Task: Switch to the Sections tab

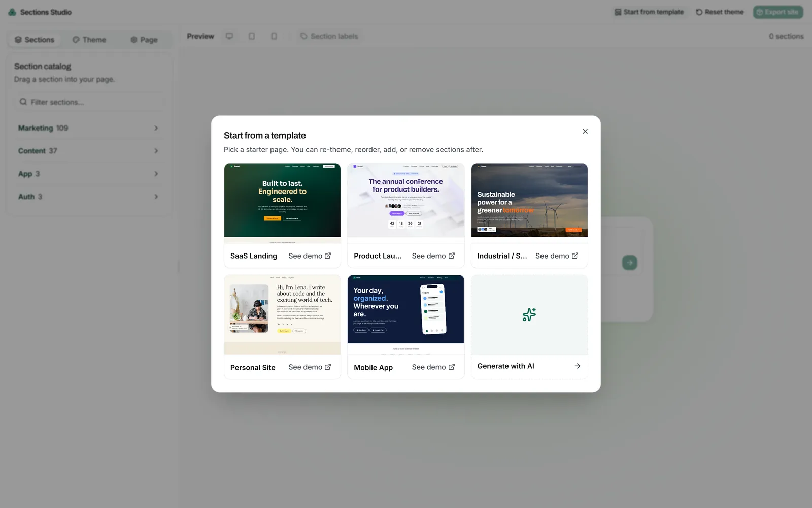Action: tap(35, 40)
